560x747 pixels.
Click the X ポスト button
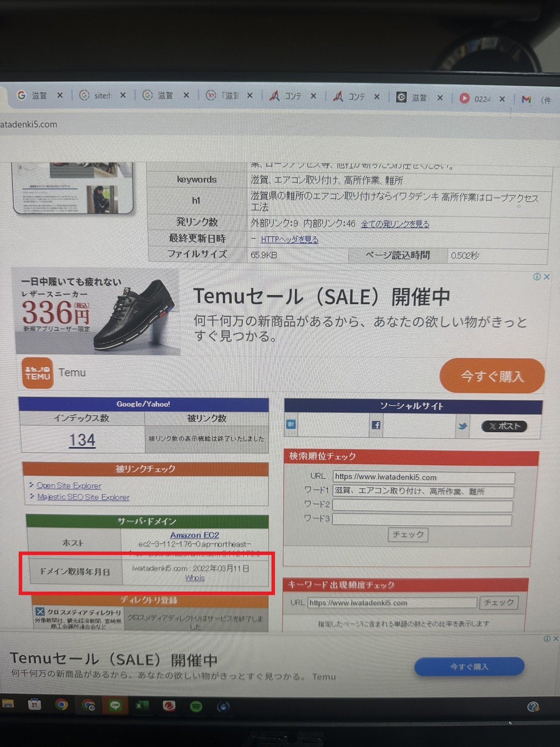point(504,426)
